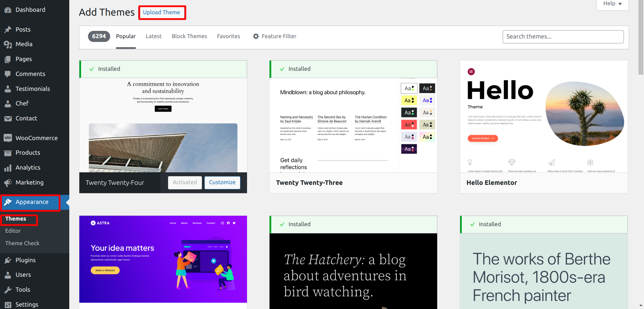
Task: Switch to the Block Themes tab
Action: (189, 36)
